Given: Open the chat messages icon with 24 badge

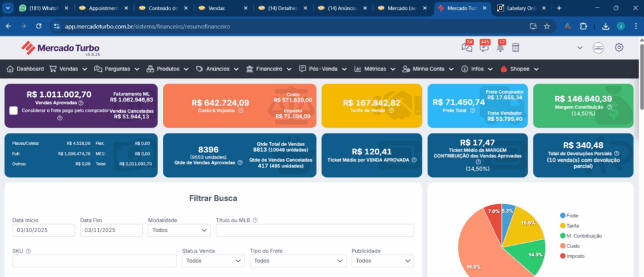Looking at the screenshot, I should [467, 48].
